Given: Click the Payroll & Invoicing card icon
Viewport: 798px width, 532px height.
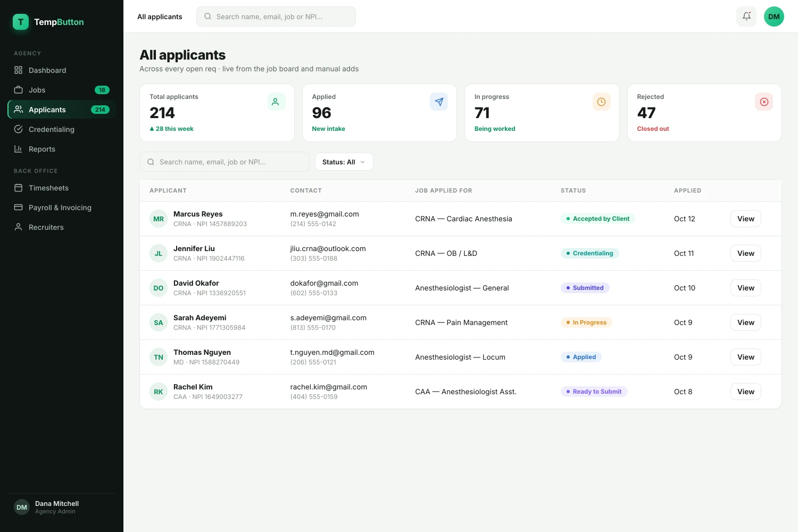Looking at the screenshot, I should (18, 207).
